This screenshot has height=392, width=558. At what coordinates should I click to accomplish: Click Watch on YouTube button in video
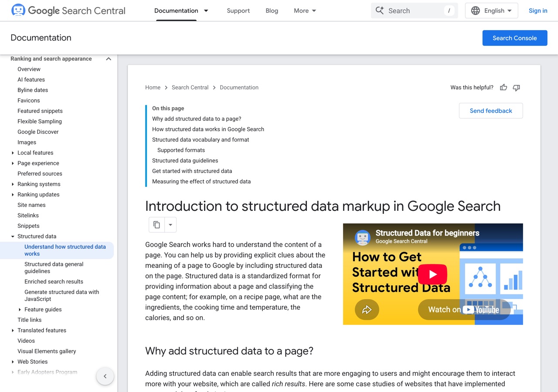[464, 310]
